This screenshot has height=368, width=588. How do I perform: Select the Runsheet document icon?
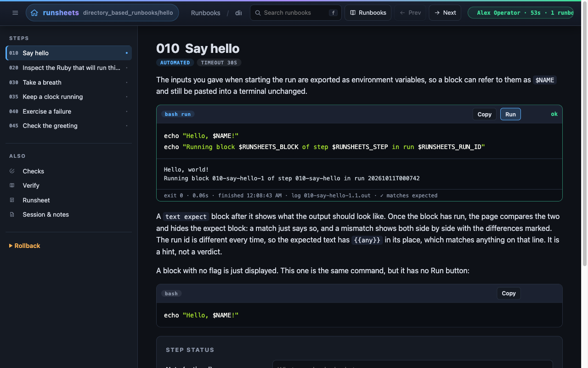click(x=12, y=200)
